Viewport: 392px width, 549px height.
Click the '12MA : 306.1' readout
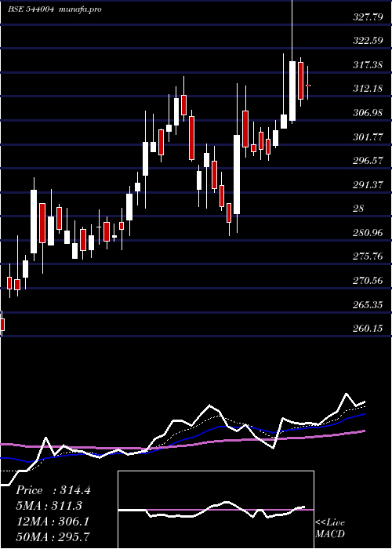53,522
